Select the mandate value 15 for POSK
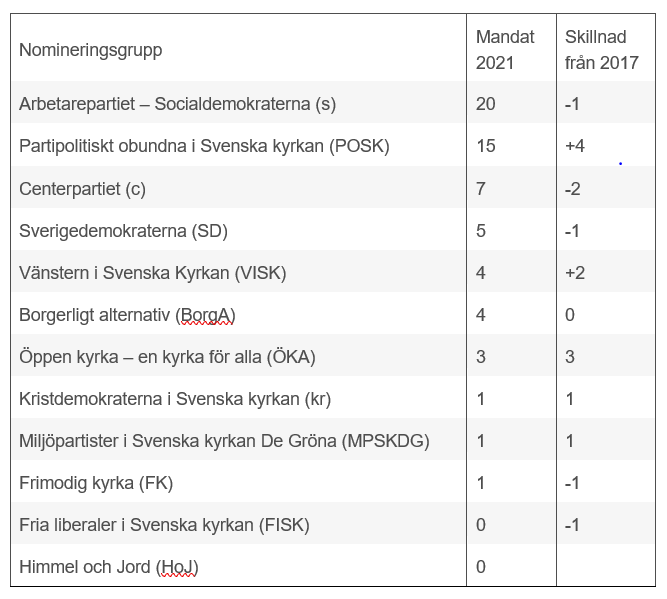The height and width of the screenshot is (599, 667). 486,146
